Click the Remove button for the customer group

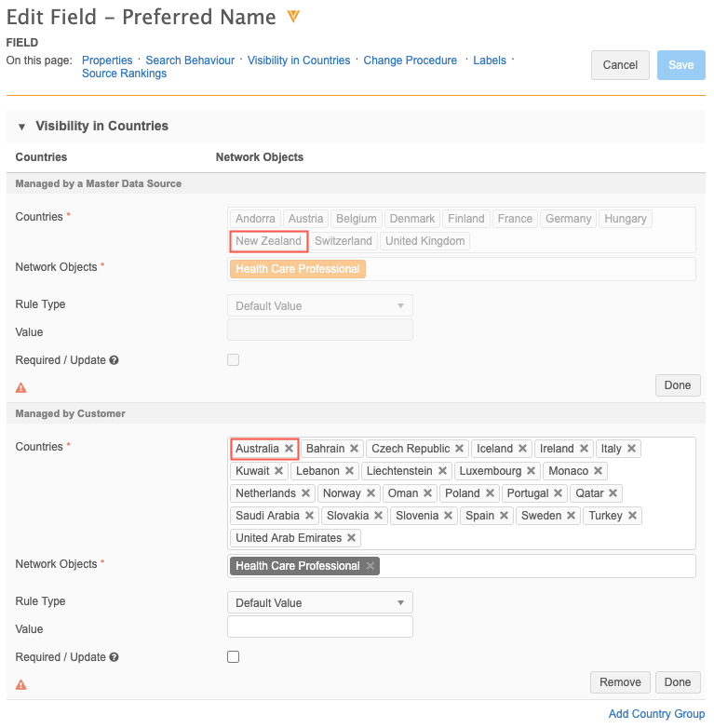tap(620, 682)
